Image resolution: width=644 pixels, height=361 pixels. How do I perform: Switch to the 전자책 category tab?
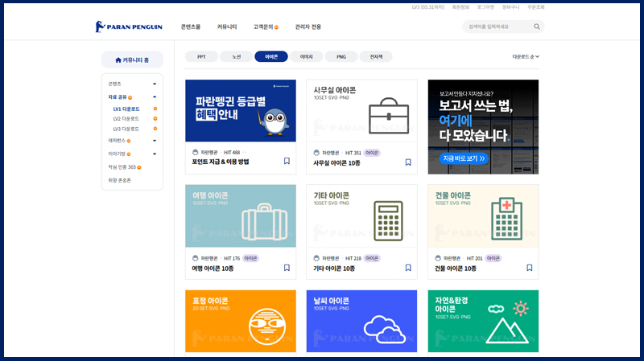point(376,56)
